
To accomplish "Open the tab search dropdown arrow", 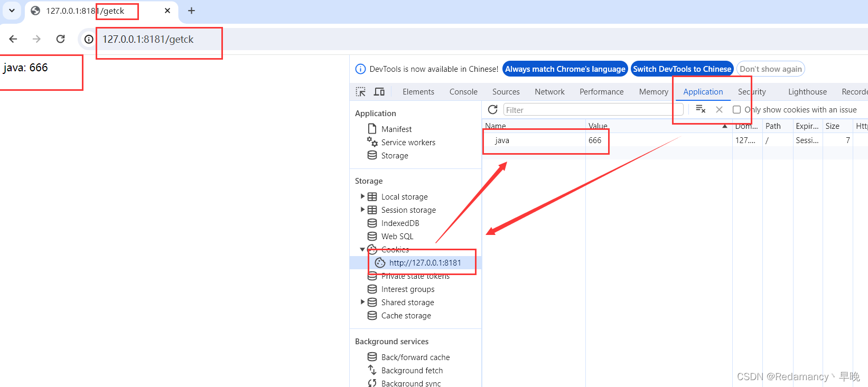I will (12, 11).
